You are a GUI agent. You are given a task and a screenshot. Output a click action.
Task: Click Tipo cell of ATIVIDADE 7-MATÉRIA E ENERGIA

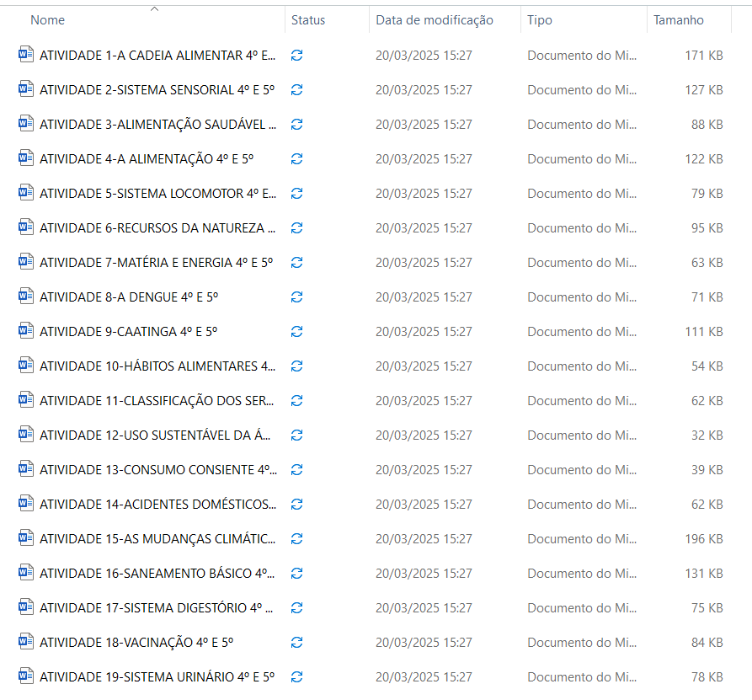(x=582, y=263)
